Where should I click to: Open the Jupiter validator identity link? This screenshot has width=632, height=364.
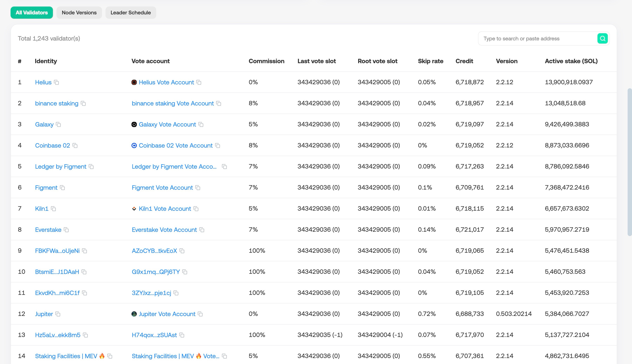pyautogui.click(x=44, y=314)
